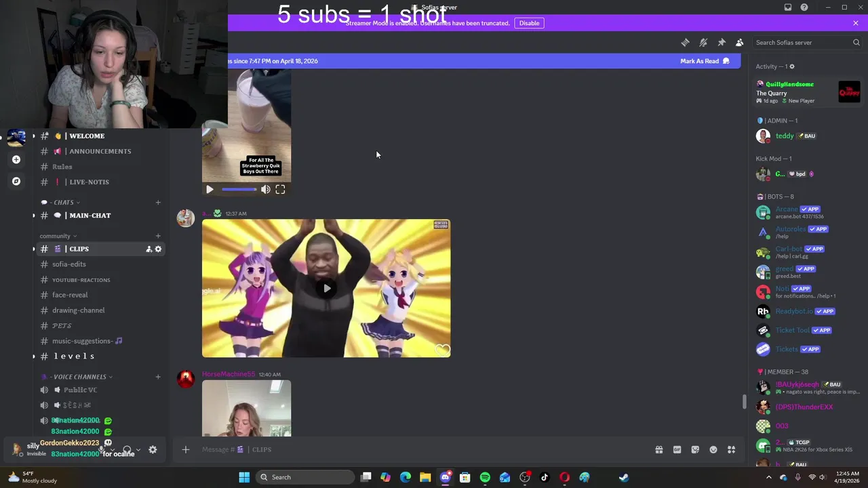The height and width of the screenshot is (488, 868).
Task: Open teddy's profile in member list
Action: (x=807, y=136)
